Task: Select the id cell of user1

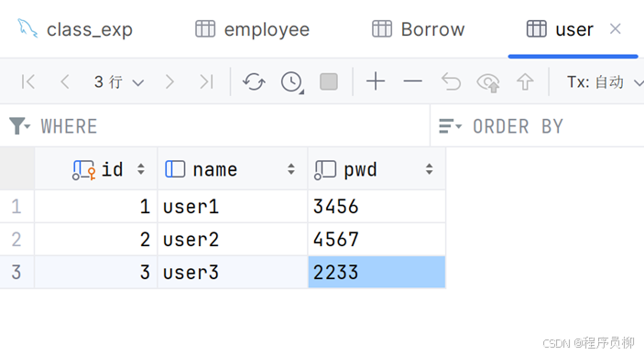Action: [x=95, y=207]
